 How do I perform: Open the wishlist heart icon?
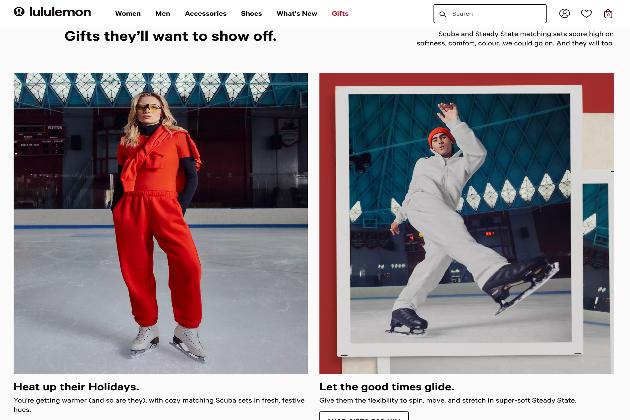pos(586,14)
